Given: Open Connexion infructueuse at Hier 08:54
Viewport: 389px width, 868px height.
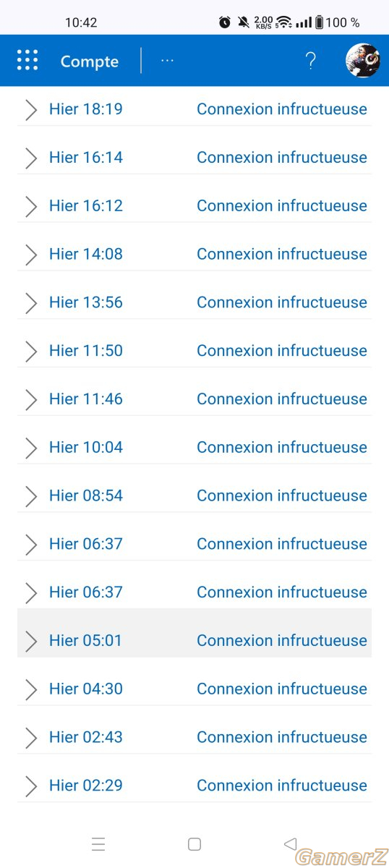Looking at the screenshot, I should click(x=282, y=495).
